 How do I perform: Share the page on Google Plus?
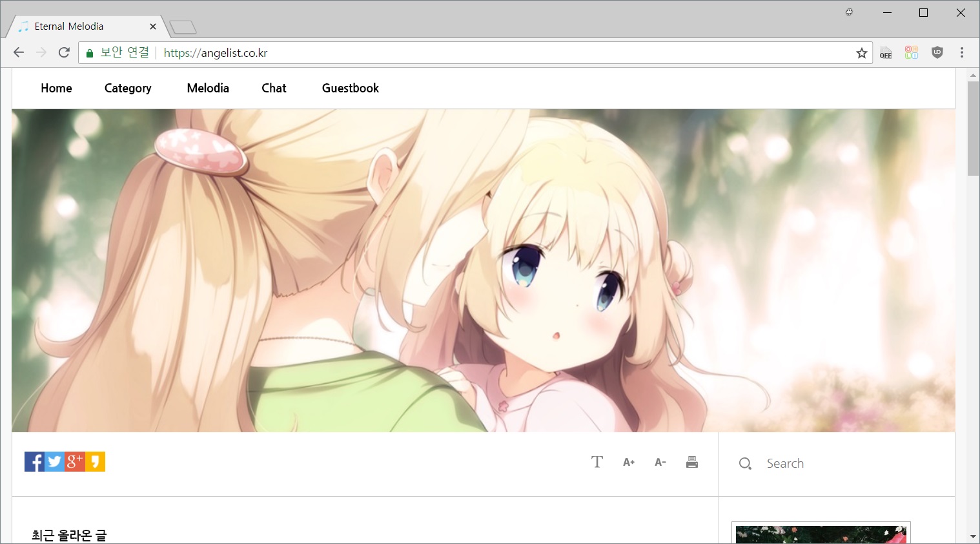coord(75,462)
